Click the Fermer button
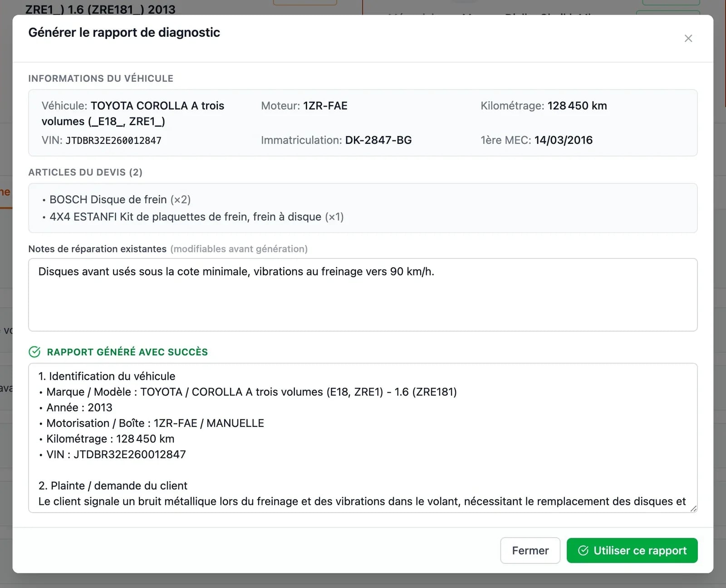This screenshot has width=726, height=588. coord(530,550)
